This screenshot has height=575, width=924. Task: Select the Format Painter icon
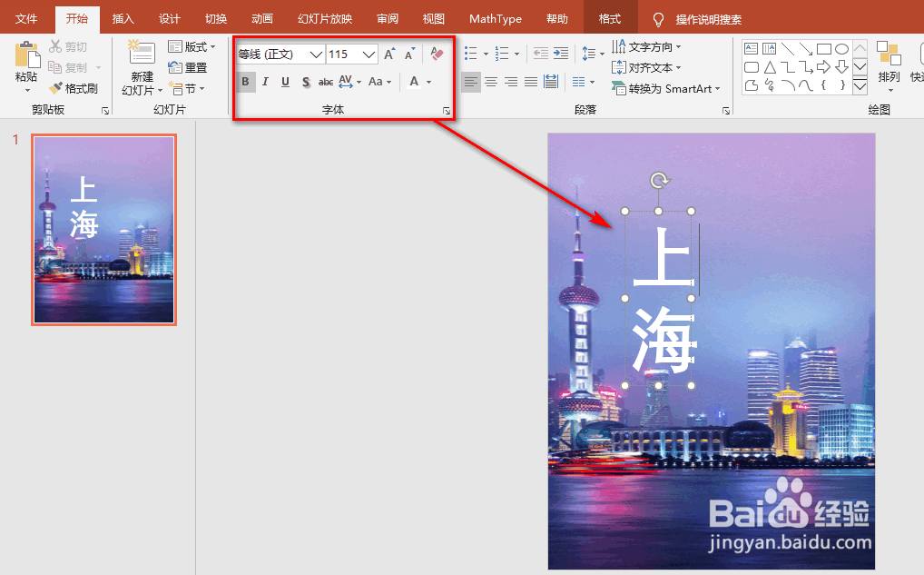74,87
